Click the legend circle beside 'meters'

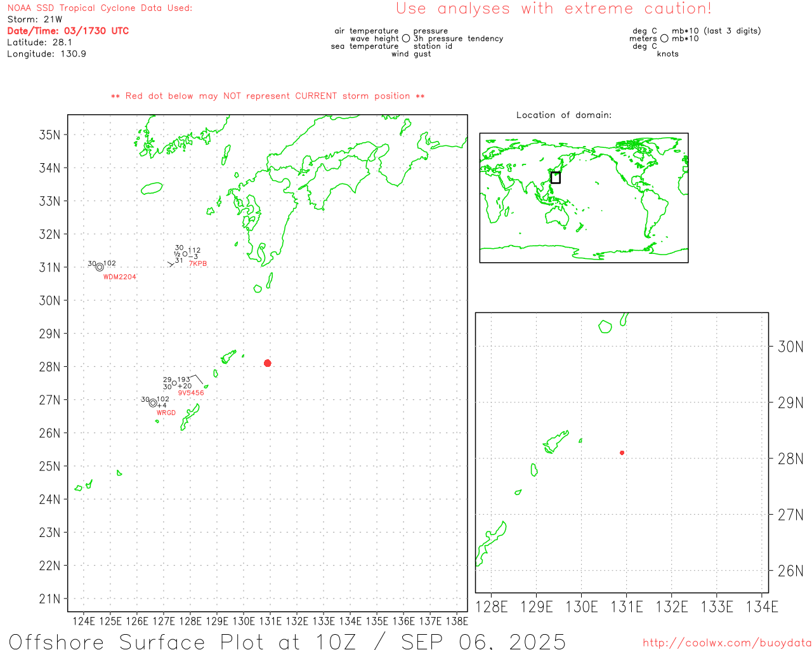click(664, 38)
